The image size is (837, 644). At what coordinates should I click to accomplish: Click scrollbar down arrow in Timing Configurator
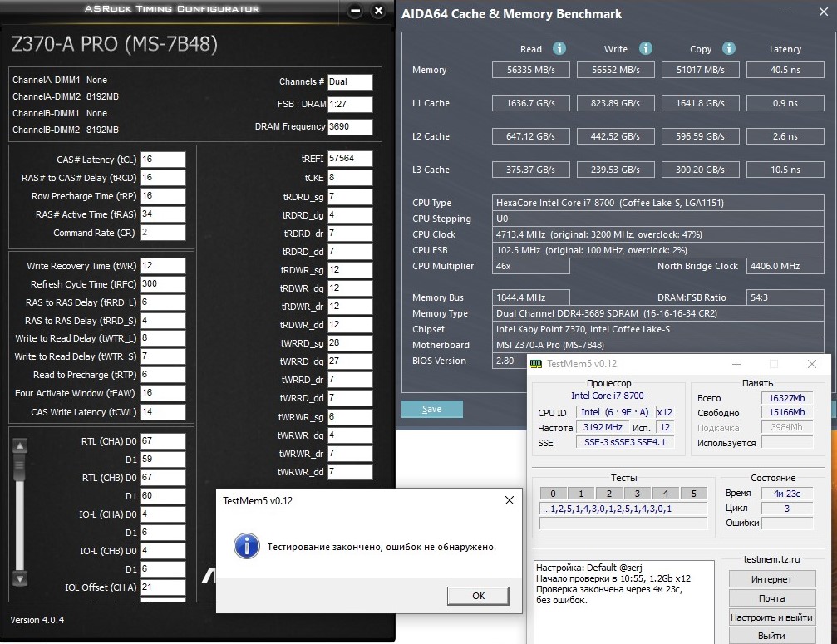pyautogui.click(x=20, y=578)
